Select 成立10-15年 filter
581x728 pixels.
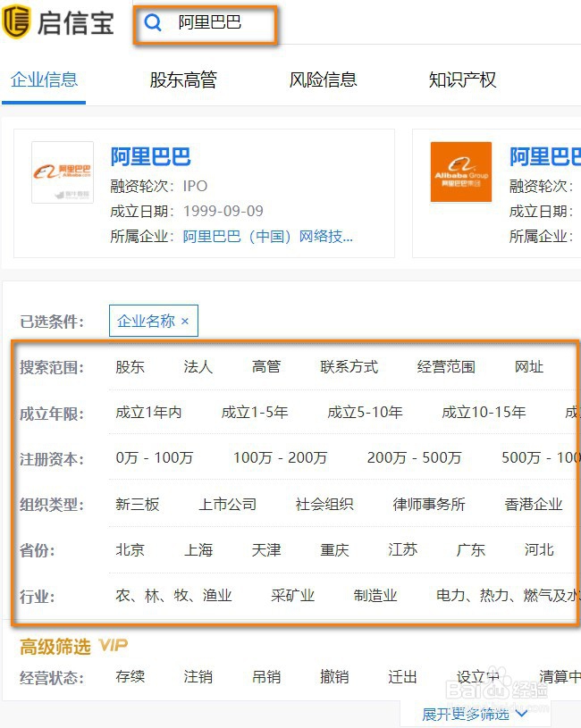pyautogui.click(x=484, y=413)
